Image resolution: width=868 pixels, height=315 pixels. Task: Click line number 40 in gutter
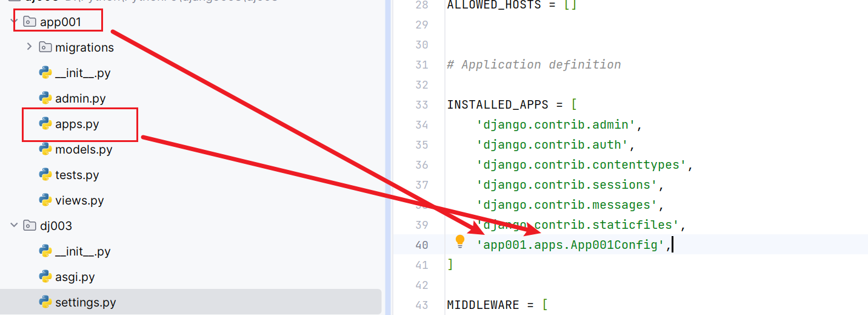[422, 245]
